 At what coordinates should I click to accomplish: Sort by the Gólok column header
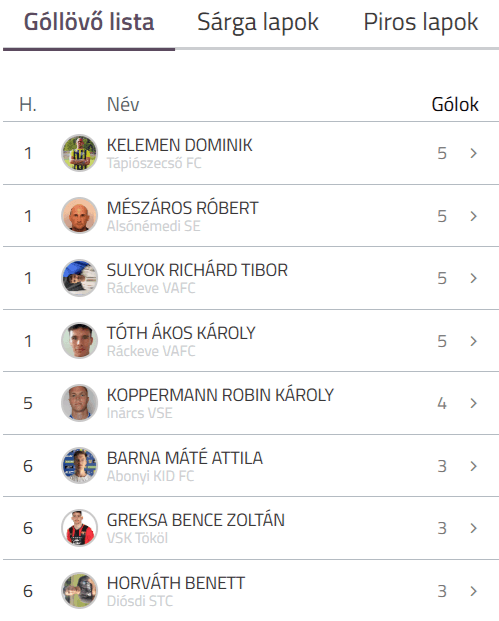(455, 105)
